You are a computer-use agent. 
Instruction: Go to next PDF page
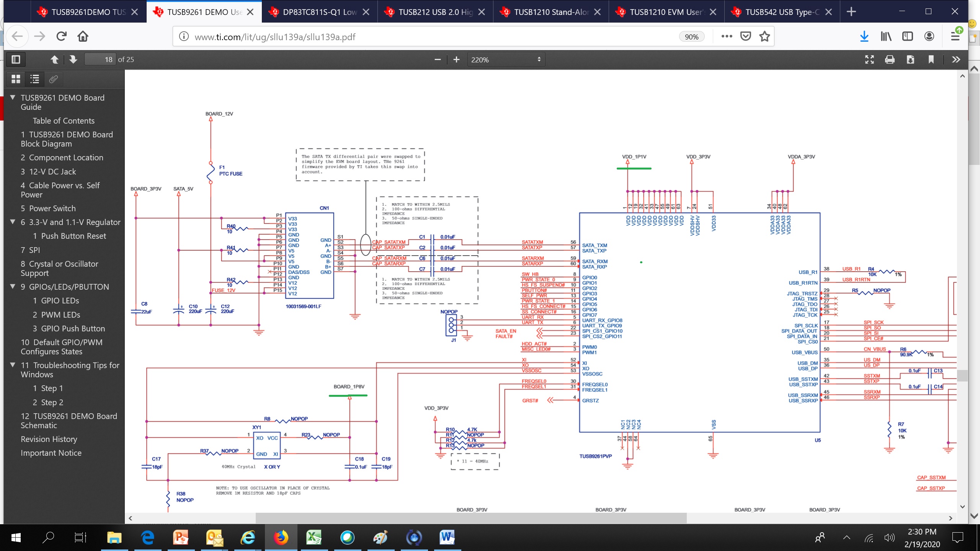73,59
